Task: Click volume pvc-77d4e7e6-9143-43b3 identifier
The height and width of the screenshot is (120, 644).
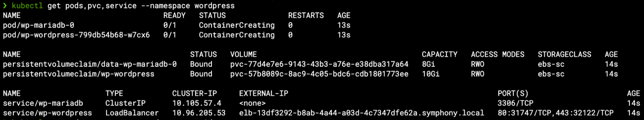Action: (x=319, y=64)
